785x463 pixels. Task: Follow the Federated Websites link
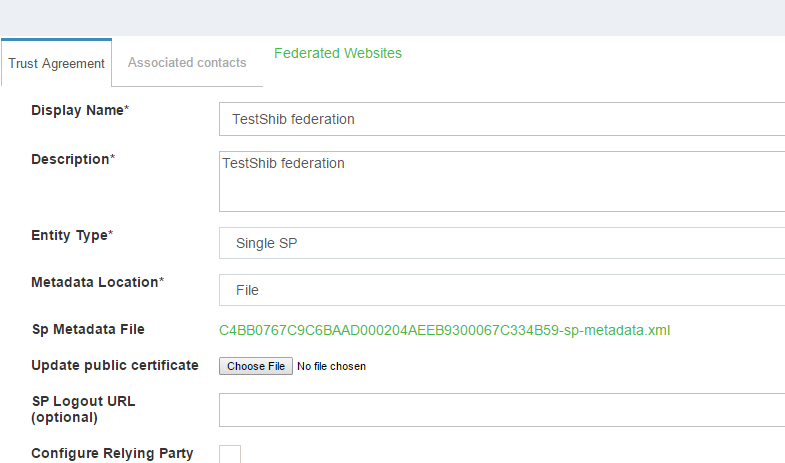click(x=338, y=53)
